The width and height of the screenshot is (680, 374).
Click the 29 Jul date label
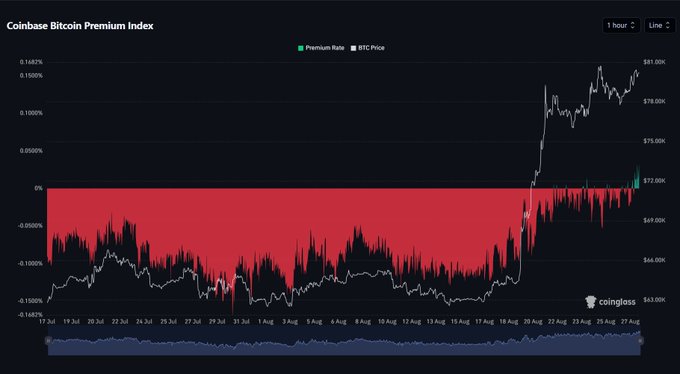coord(217,322)
